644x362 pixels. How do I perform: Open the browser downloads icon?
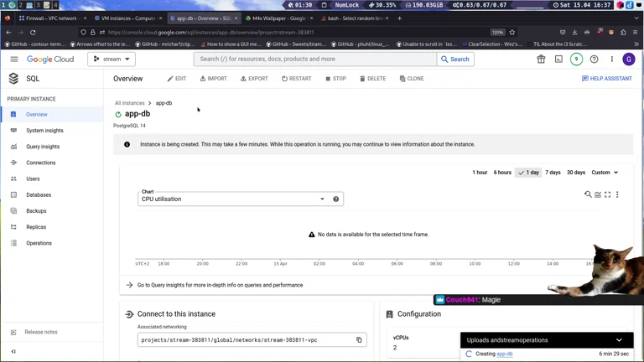click(574, 32)
